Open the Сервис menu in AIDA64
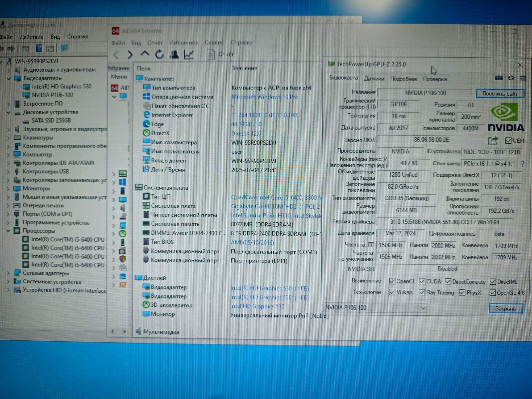 [x=214, y=43]
